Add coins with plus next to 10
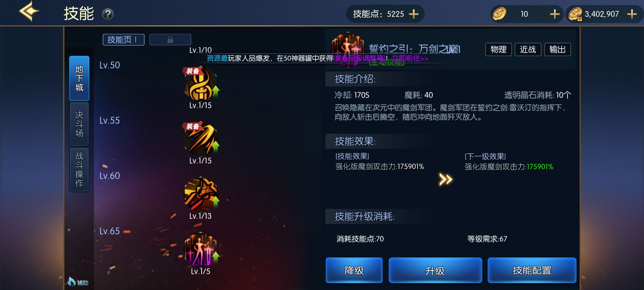 [555, 14]
